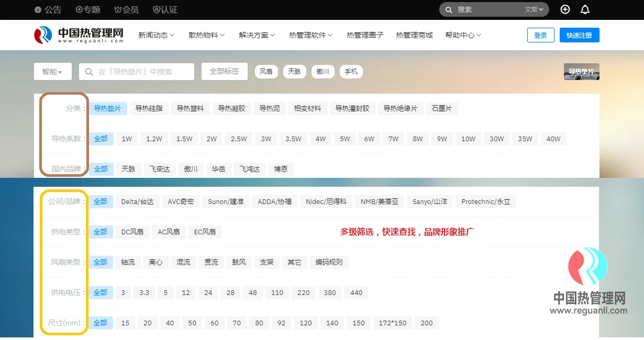Filter power type by DC风扇
The width and height of the screenshot is (644, 340).
coord(132,232)
